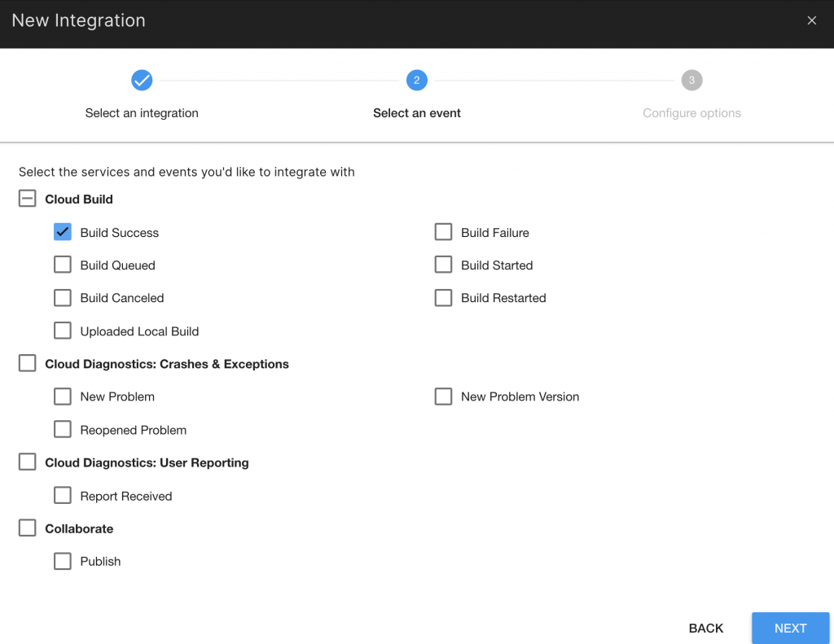This screenshot has height=644, width=834.
Task: Click the New Problem Version label
Action: 520,396
